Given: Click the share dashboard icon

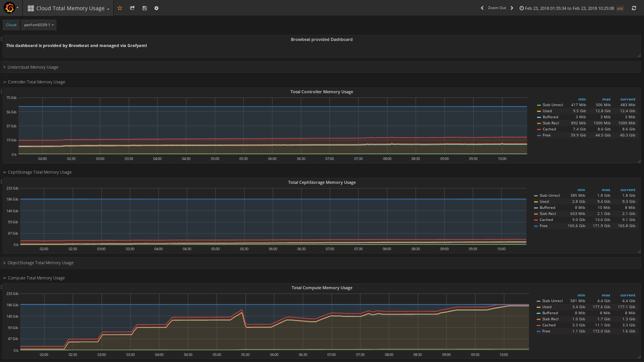Looking at the screenshot, I should [x=132, y=8].
